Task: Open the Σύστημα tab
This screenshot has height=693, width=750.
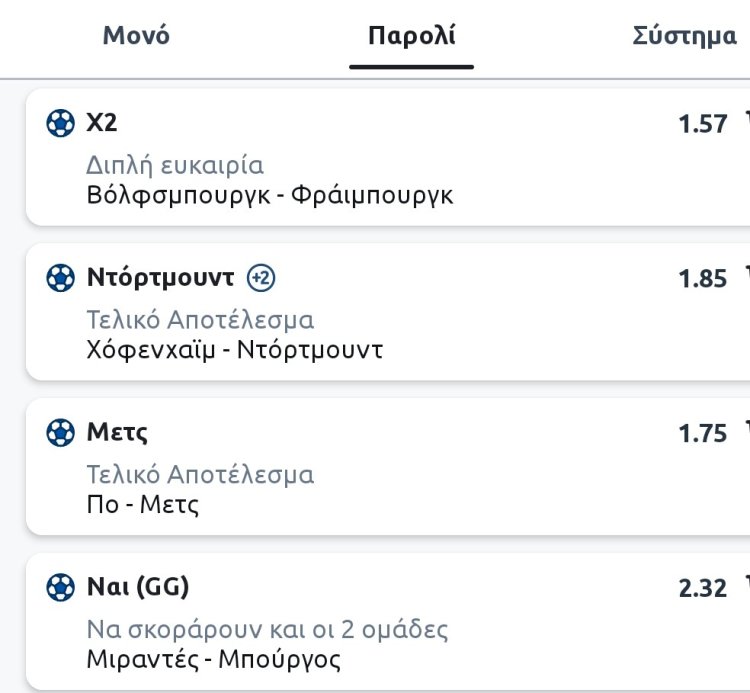Action: pyautogui.click(x=684, y=37)
